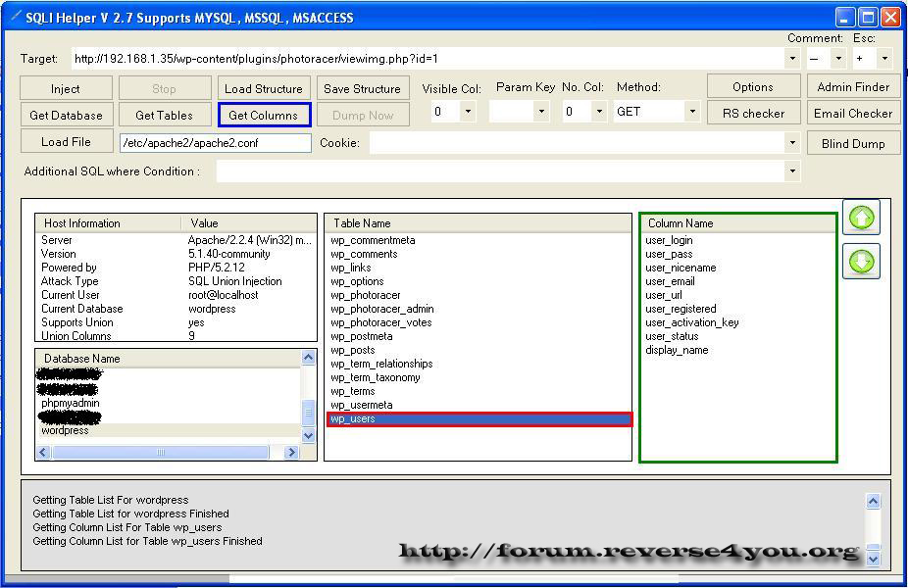Image resolution: width=908 pixels, height=588 pixels.
Task: Click the Database Name list header
Action: click(169, 359)
